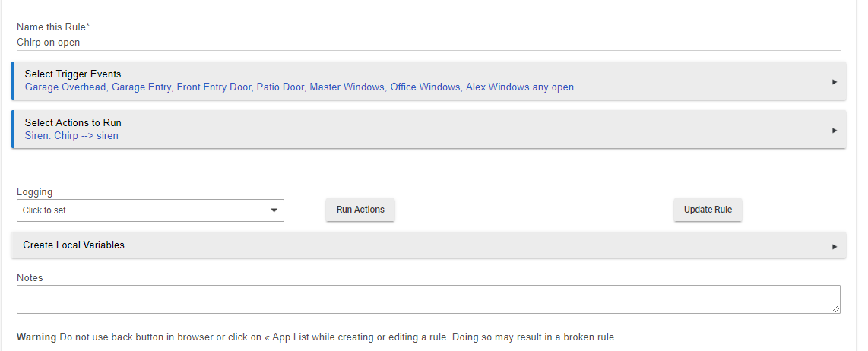
Task: Expand the Select Trigger Events arrow
Action: (834, 81)
